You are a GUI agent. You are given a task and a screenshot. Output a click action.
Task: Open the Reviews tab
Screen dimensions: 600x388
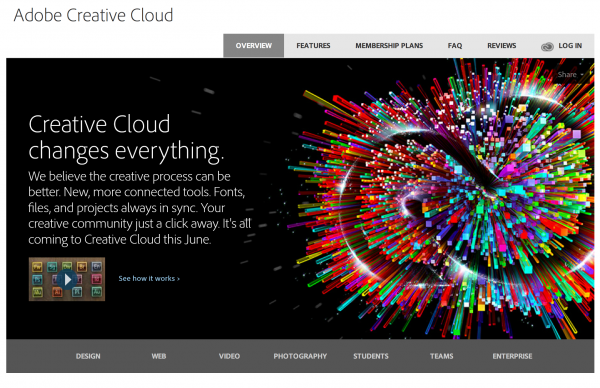501,46
